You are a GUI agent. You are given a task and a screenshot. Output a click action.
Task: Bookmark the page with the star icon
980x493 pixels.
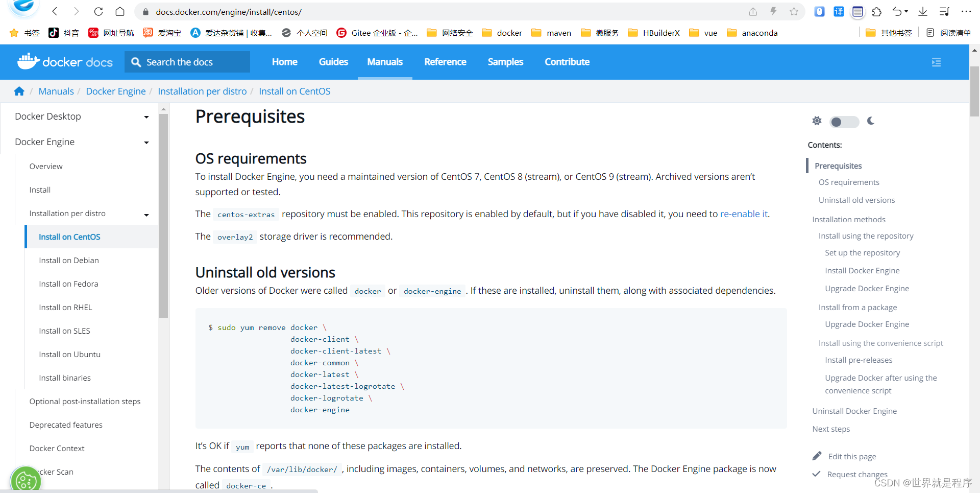click(x=794, y=11)
